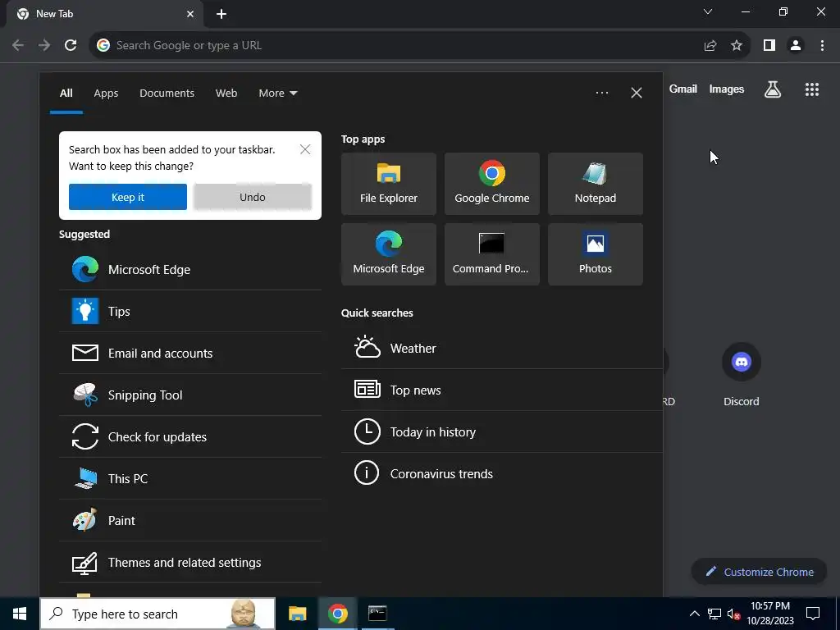This screenshot has width=840, height=630.
Task: Open the Tips app suggestion
Action: [190, 311]
